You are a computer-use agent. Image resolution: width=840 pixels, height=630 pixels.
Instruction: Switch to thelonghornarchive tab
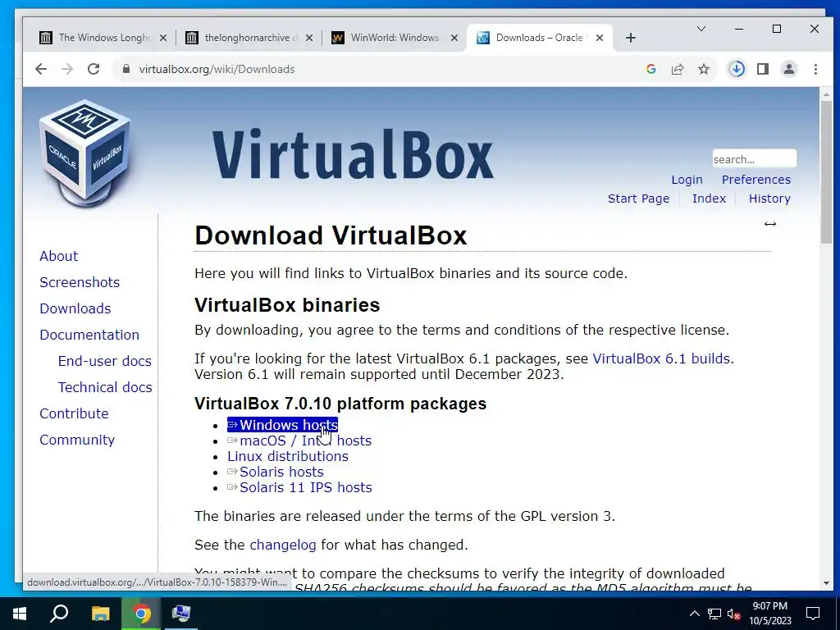click(248, 38)
